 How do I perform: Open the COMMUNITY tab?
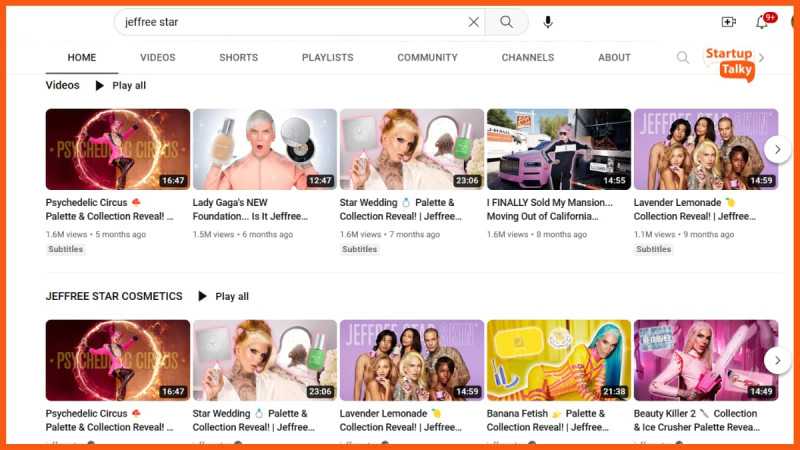tap(427, 57)
